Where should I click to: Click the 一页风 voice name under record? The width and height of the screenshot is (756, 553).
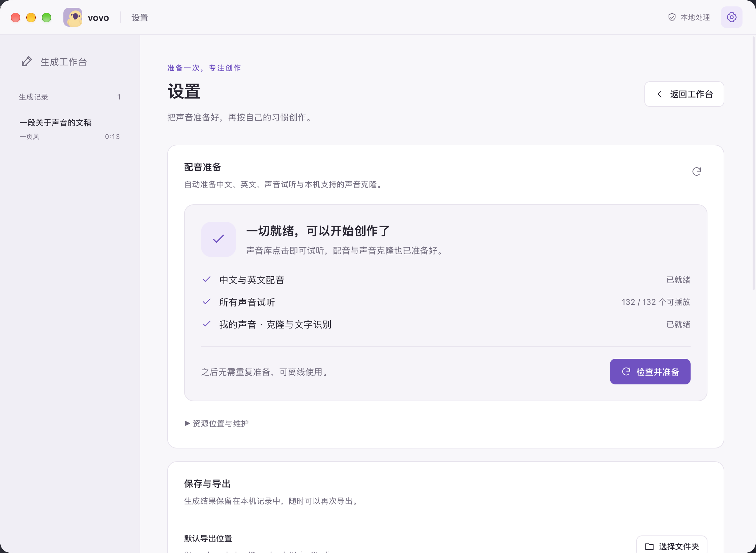(29, 137)
